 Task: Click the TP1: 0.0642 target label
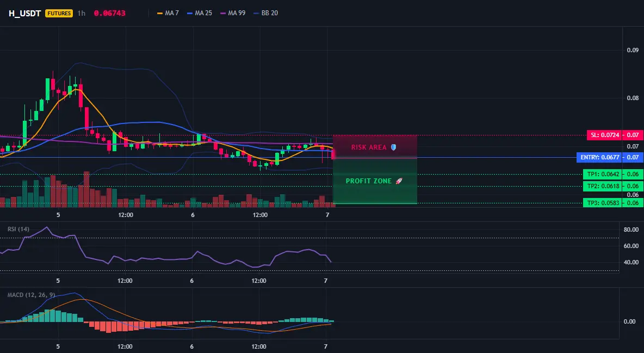603,174
